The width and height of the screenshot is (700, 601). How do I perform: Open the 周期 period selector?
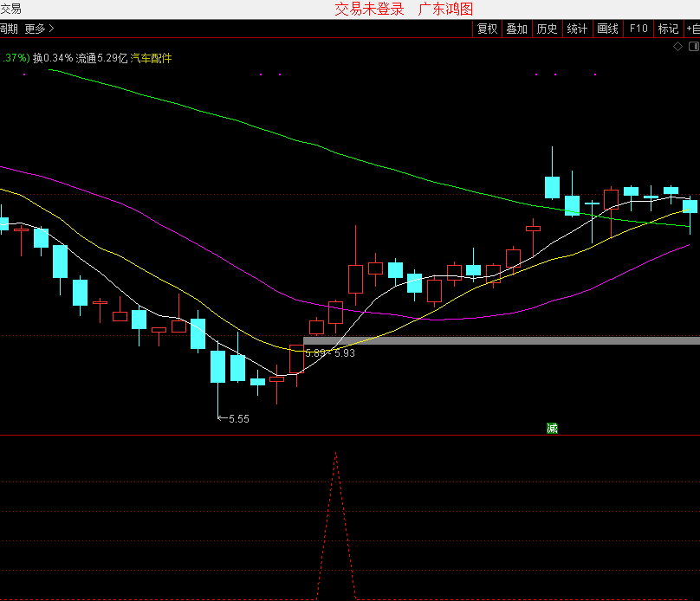tap(9, 29)
